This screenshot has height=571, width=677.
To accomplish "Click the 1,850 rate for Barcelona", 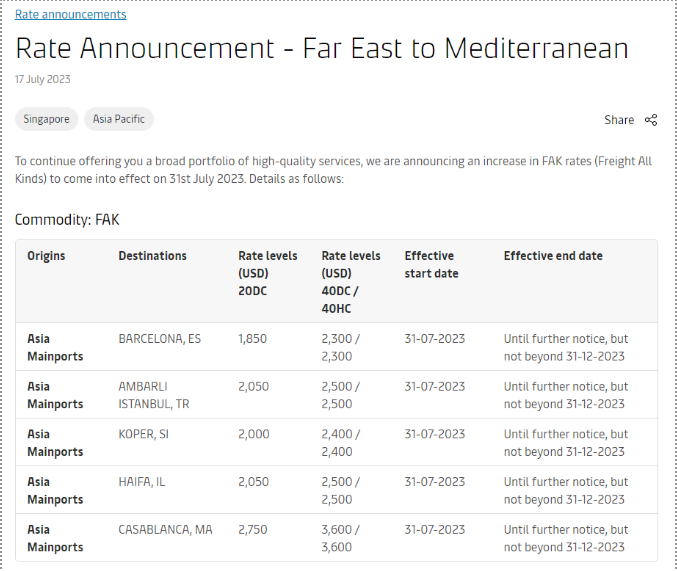I will 252,339.
